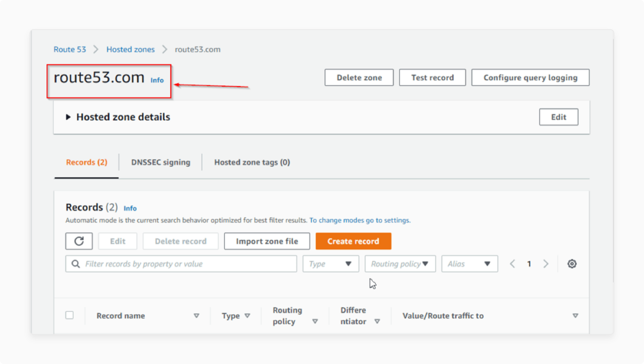Image resolution: width=644 pixels, height=364 pixels.
Task: Open the Alias filter dropdown
Action: coord(470,264)
